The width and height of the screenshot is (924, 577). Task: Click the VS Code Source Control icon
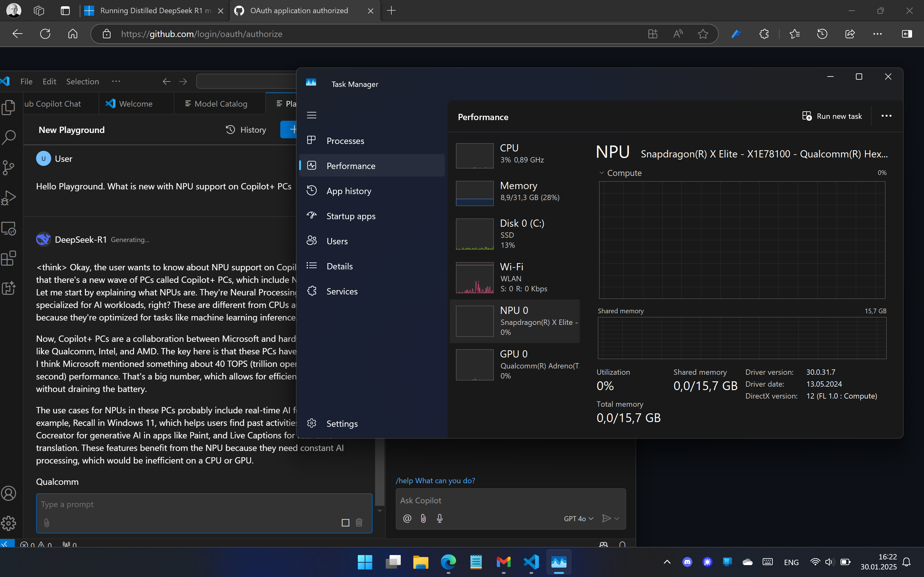pyautogui.click(x=8, y=167)
